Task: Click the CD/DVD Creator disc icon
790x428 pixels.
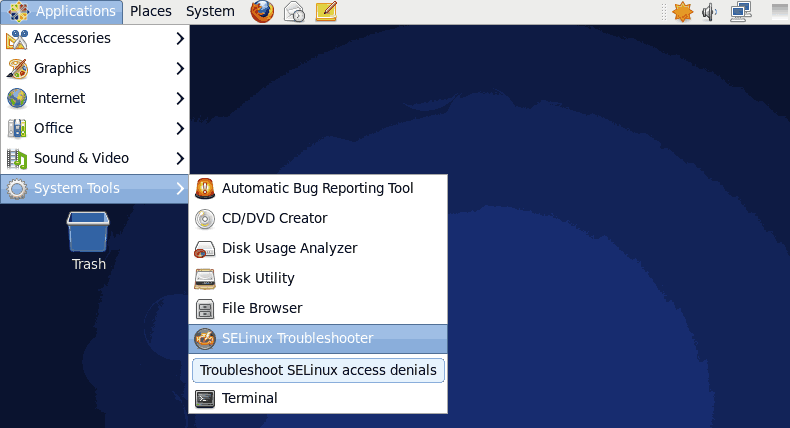Action: [205, 219]
